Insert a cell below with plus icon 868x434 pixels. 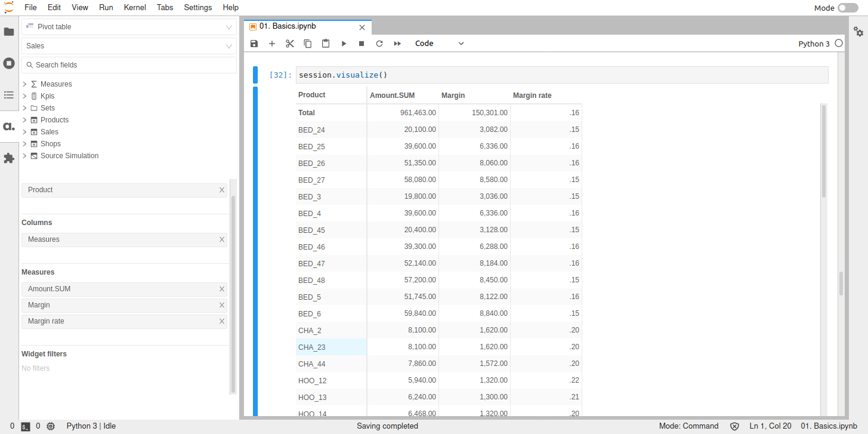[272, 44]
